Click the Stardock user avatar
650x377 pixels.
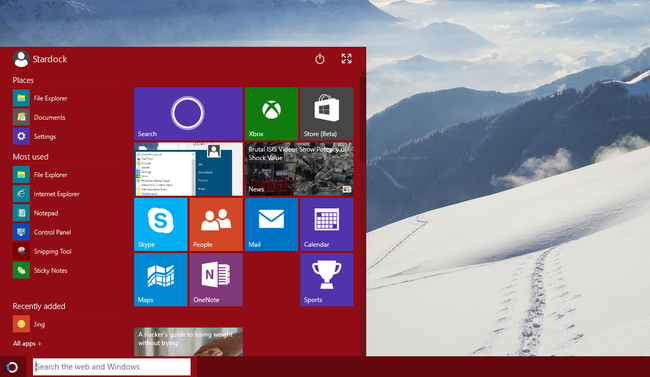[x=21, y=59]
